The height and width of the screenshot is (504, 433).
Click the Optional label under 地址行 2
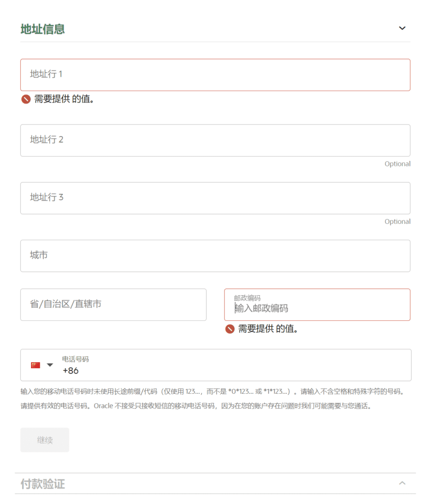[x=397, y=164]
